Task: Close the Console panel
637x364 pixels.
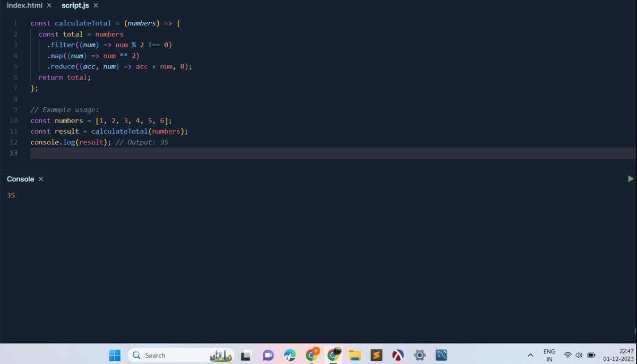Action: [x=41, y=179]
